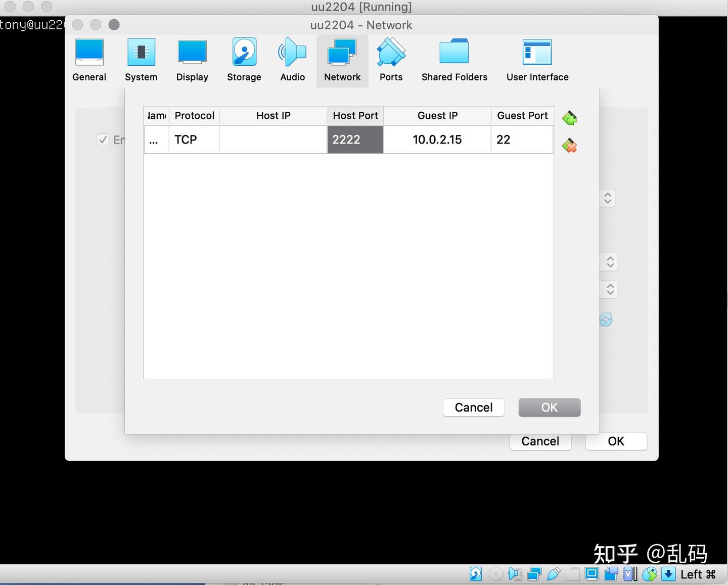
Task: Click the middle spinner arrows control
Action: [x=610, y=262]
